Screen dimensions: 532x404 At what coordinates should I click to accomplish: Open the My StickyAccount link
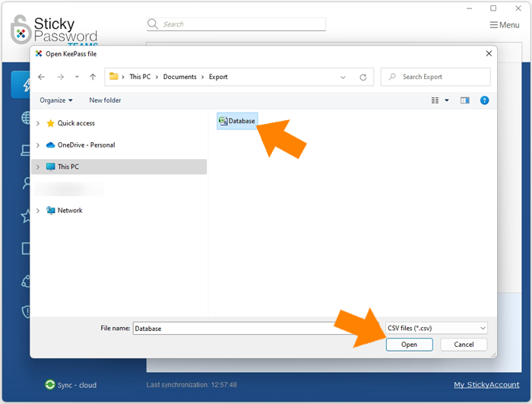486,385
